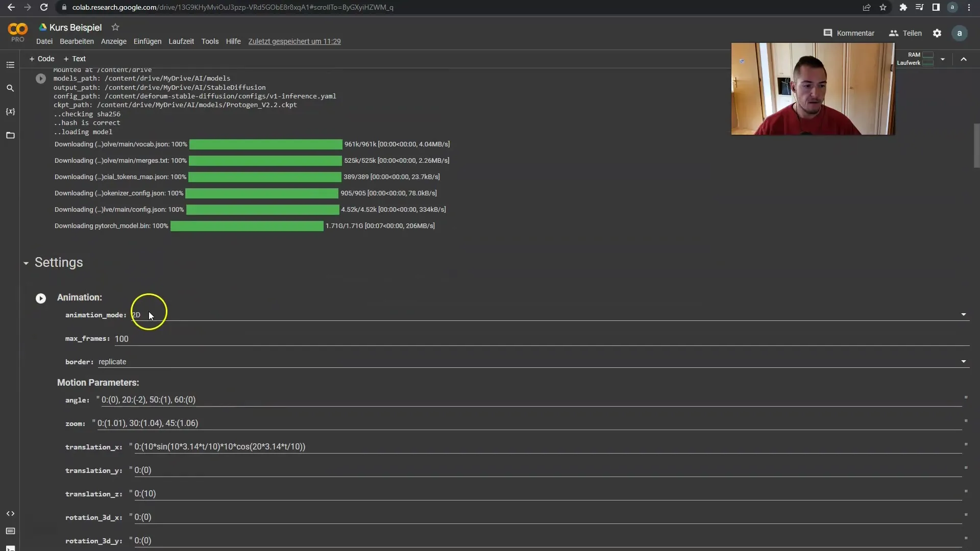This screenshot has height=551, width=980.
Task: Share this page from address bar
Action: [867, 7]
